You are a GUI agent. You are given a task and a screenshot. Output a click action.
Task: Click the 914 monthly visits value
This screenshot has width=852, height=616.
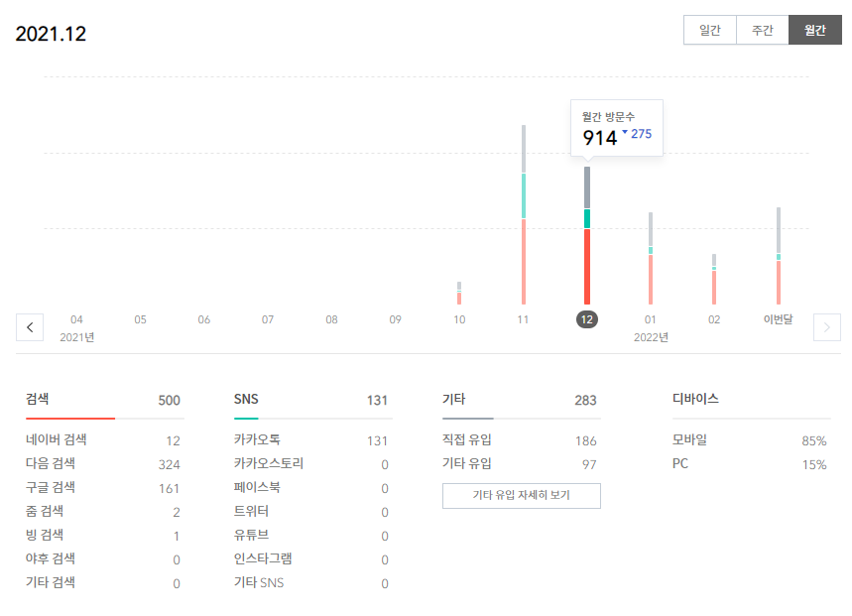pyautogui.click(x=600, y=138)
